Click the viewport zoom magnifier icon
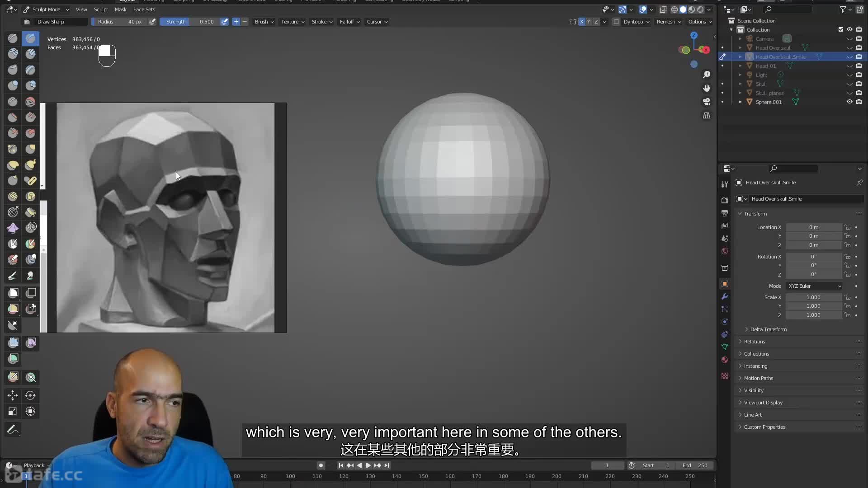Viewport: 868px width, 488px height. (707, 75)
